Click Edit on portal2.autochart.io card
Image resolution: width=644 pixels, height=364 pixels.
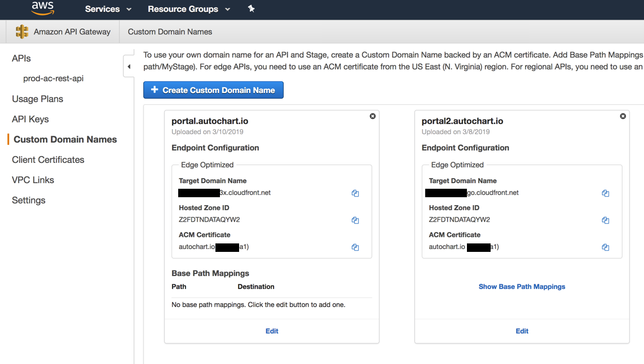click(x=522, y=331)
